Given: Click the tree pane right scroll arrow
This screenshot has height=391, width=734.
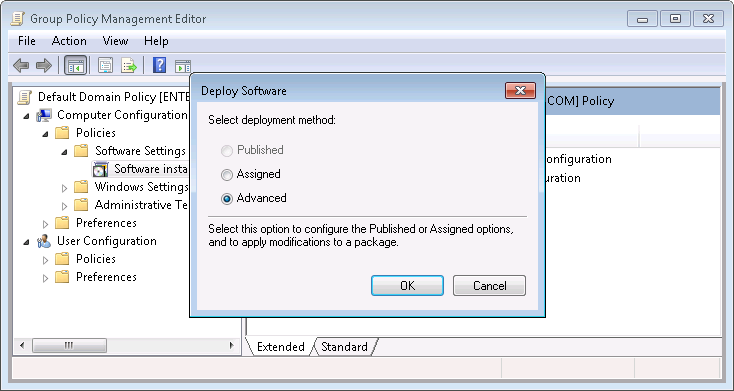Looking at the screenshot, I should pos(231,346).
